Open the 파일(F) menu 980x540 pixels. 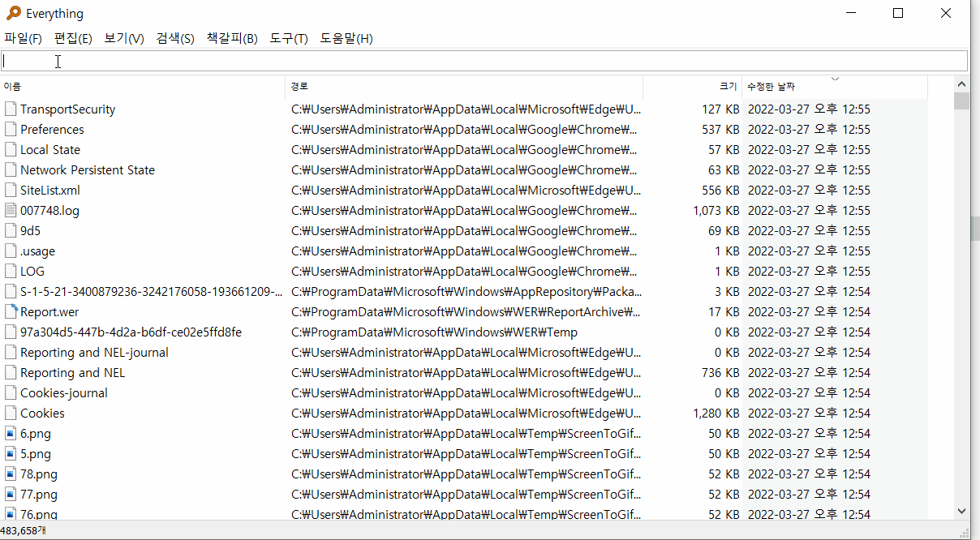[x=23, y=38]
